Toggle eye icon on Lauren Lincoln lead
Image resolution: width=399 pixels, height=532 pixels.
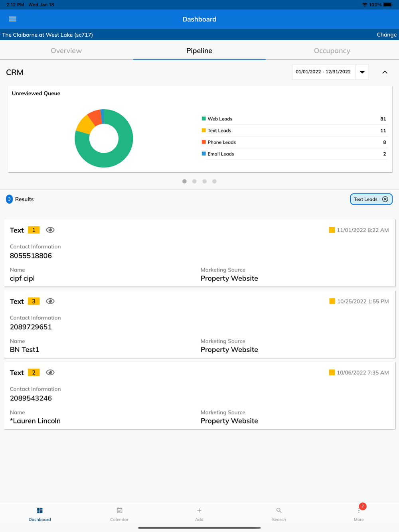point(50,372)
